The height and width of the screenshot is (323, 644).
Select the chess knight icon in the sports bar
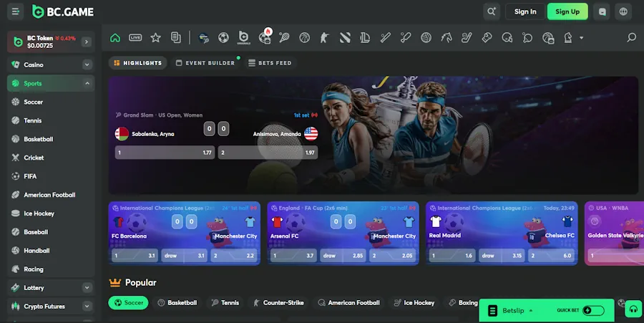[568, 38]
